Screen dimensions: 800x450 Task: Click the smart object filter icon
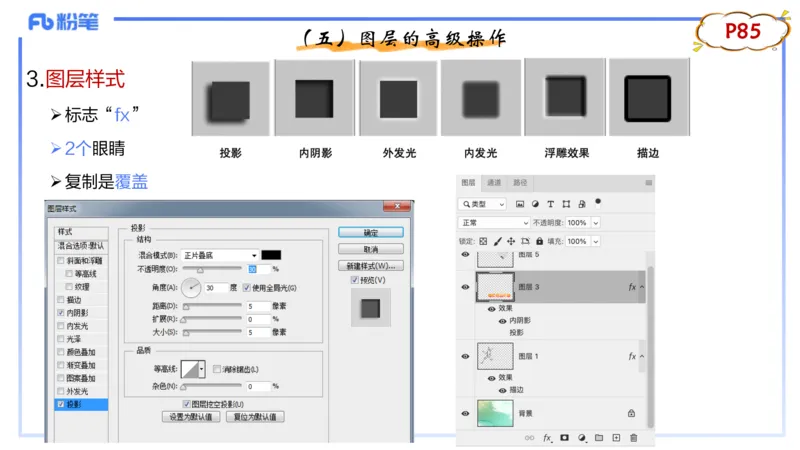point(582,204)
